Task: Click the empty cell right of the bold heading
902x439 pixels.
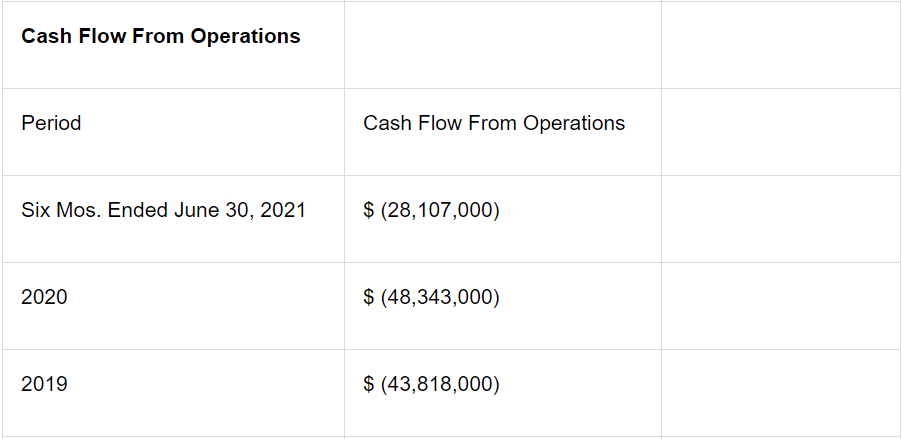Action: 502,45
